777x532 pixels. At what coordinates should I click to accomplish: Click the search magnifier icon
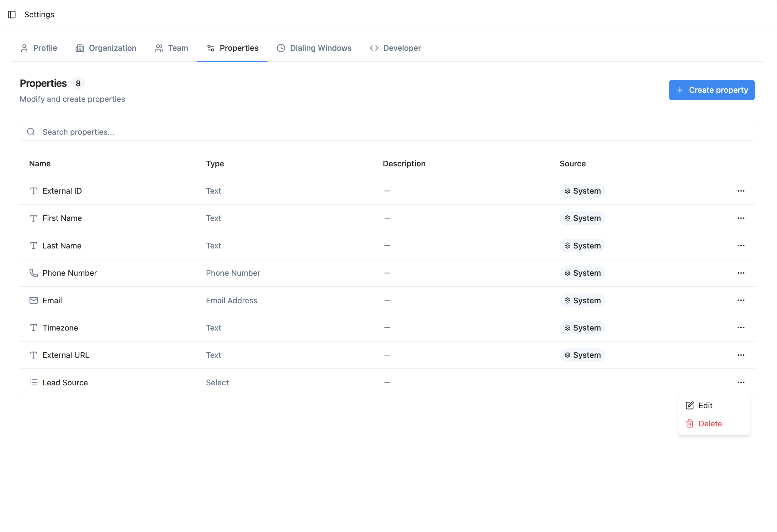31,132
